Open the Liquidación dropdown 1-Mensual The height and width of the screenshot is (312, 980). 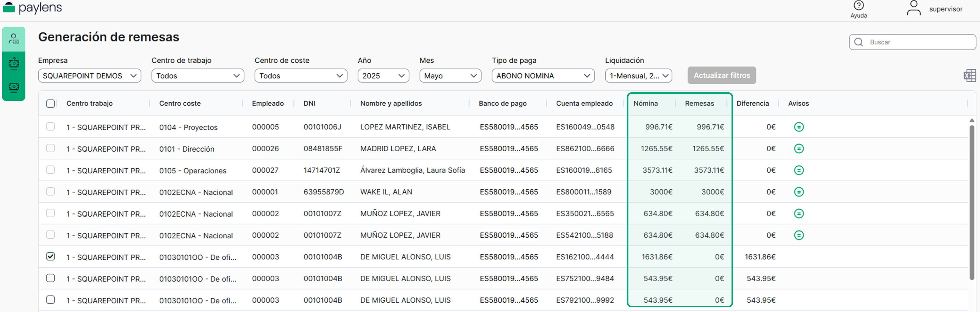click(x=638, y=76)
